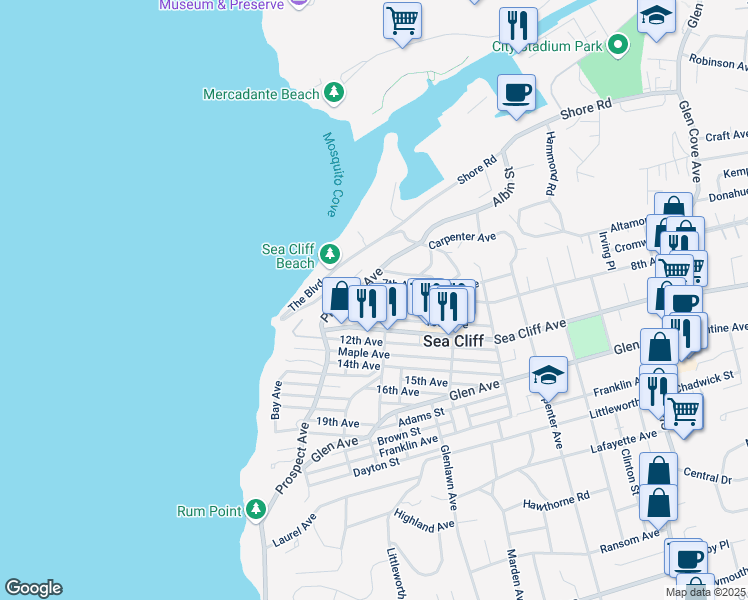Open the coffee cup marker east of 8th Ave
This screenshot has height=600, width=748.
tap(685, 301)
